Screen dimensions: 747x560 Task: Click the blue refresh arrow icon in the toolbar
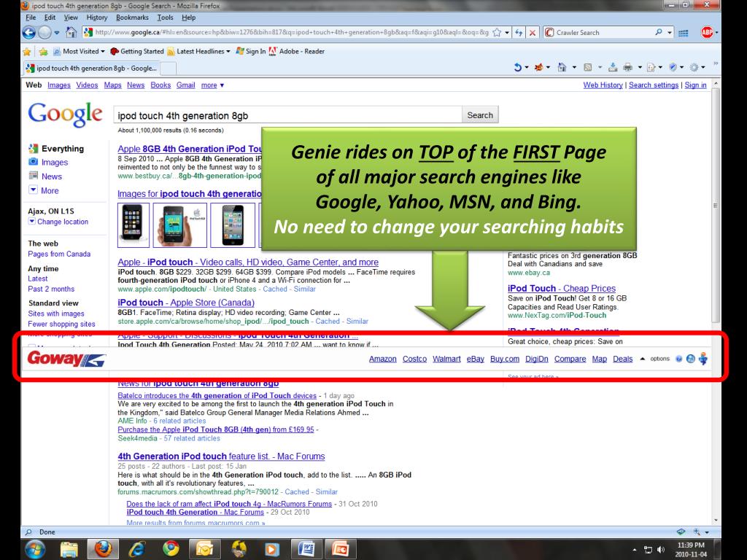coord(517,67)
